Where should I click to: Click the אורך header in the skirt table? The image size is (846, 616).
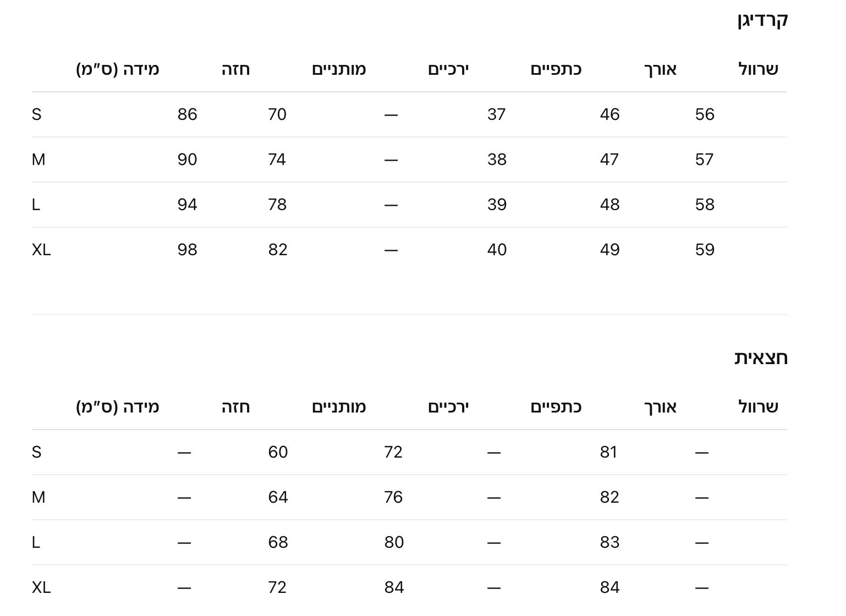point(660,407)
